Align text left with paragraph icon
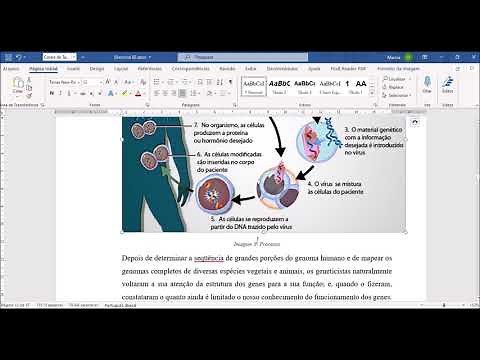The width and height of the screenshot is (480, 360). [156, 93]
